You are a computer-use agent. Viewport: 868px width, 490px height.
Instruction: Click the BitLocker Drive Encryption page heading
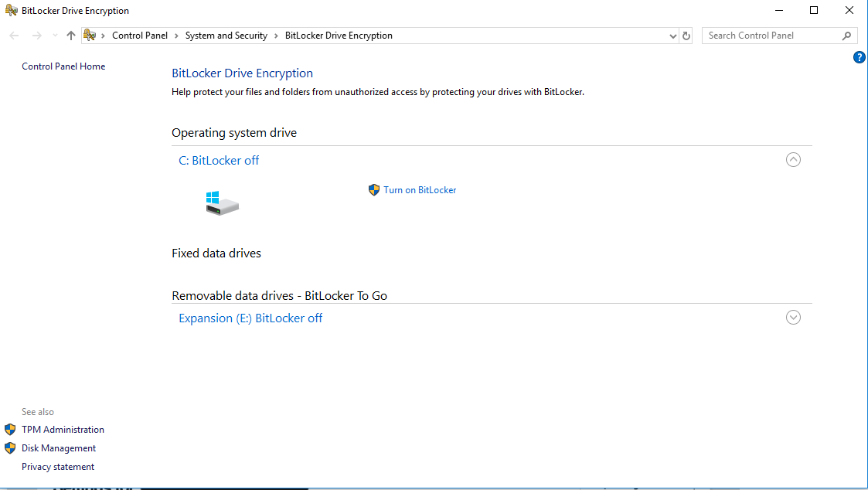tap(242, 73)
